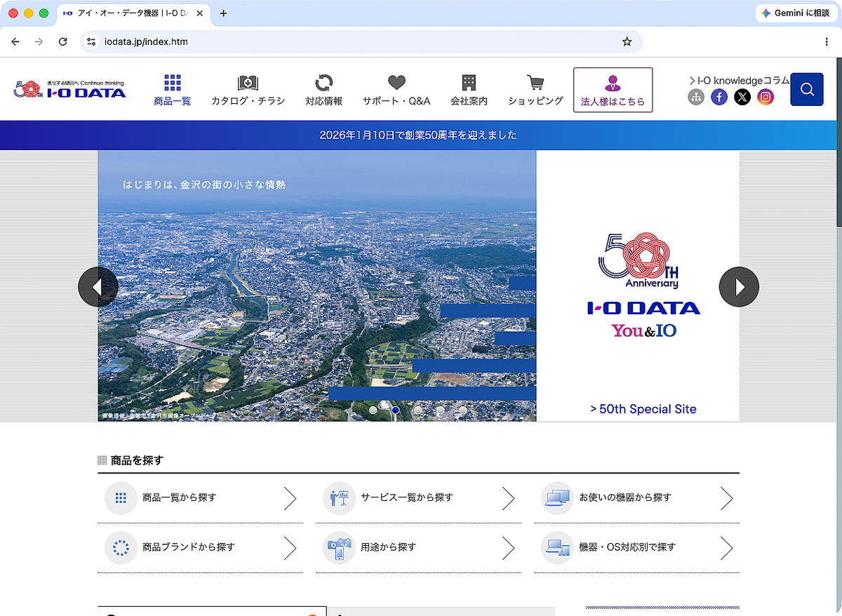Select the first carousel dot
Viewport: 842px width, 616px height.
coord(373,410)
